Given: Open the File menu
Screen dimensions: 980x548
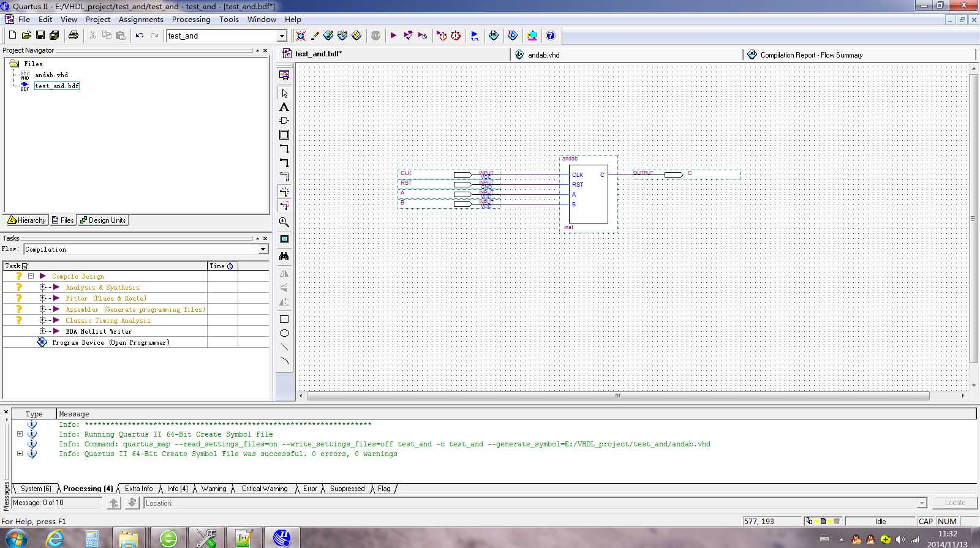Looking at the screenshot, I should (24, 20).
